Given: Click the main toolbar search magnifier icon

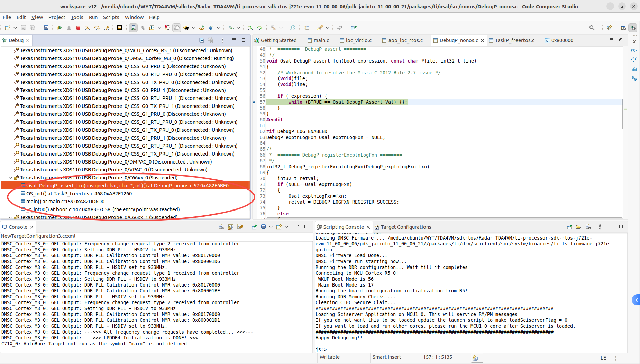Looking at the screenshot, I should click(x=592, y=28).
